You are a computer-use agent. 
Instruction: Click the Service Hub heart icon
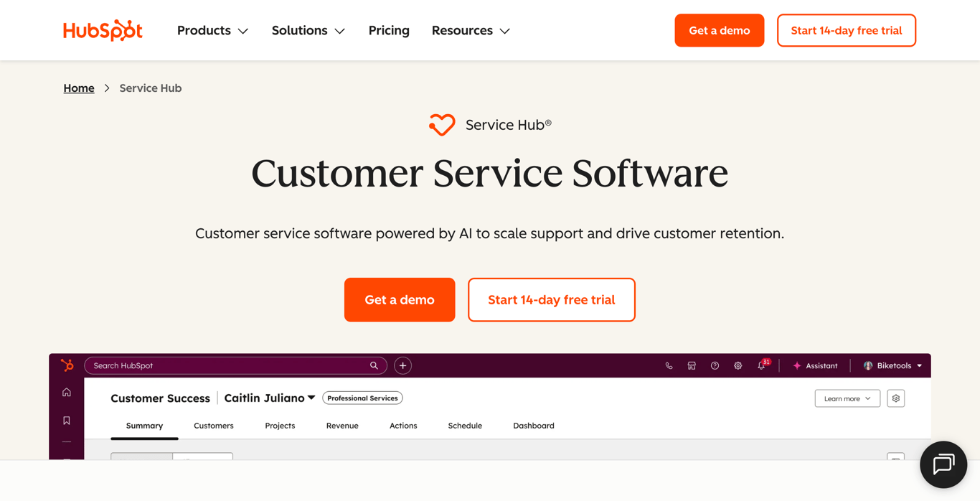click(x=442, y=125)
